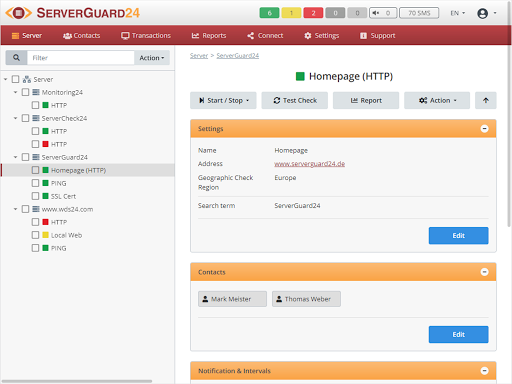Select the Local Web checkbox
This screenshot has height=384, width=512.
point(35,235)
